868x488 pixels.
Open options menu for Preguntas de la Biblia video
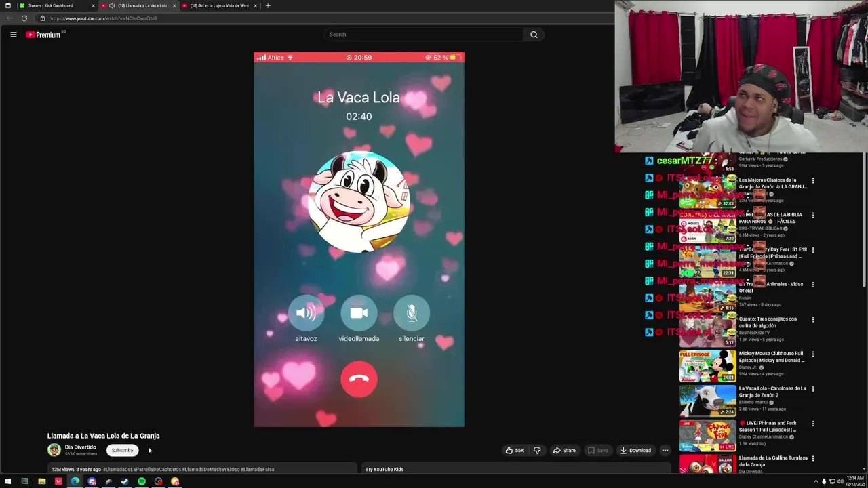(x=812, y=216)
